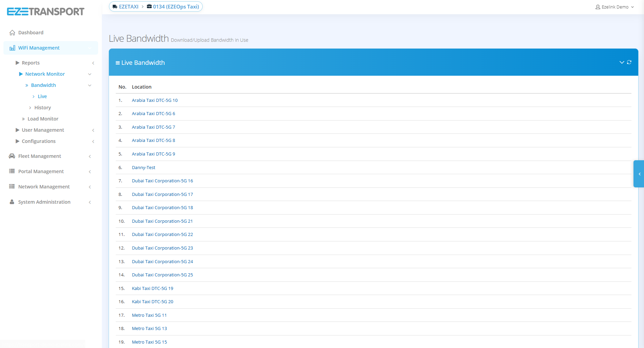Collapse the Bandwidth submenu arrow
Image resolution: width=644 pixels, height=348 pixels.
point(90,85)
